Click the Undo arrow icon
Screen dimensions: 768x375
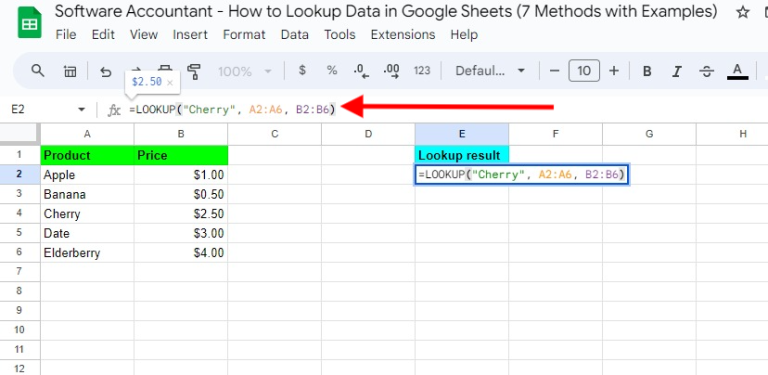(x=106, y=71)
